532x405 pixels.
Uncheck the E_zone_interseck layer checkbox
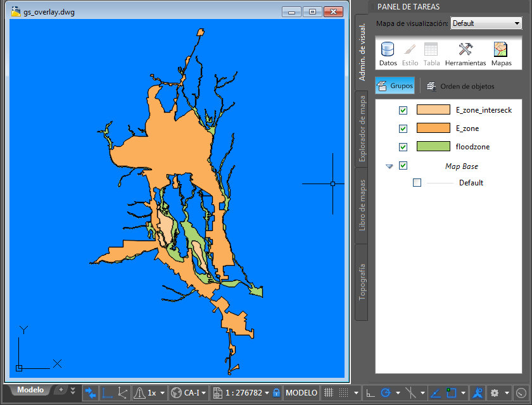[403, 110]
